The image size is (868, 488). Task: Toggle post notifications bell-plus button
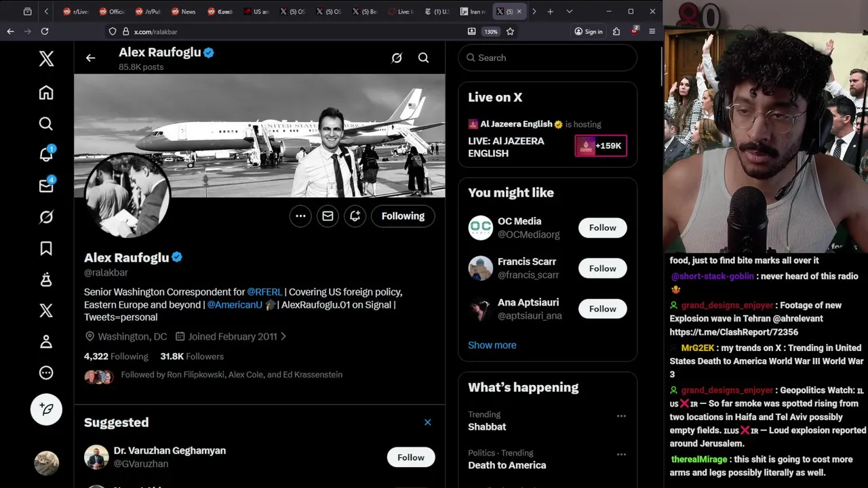point(355,216)
